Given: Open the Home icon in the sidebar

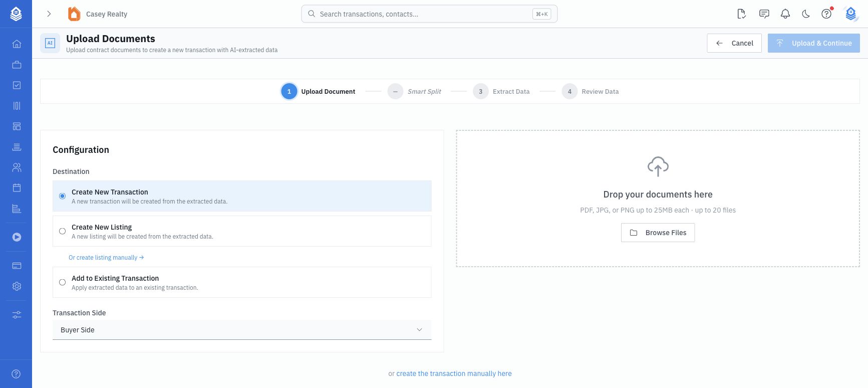Looking at the screenshot, I should 17,44.
